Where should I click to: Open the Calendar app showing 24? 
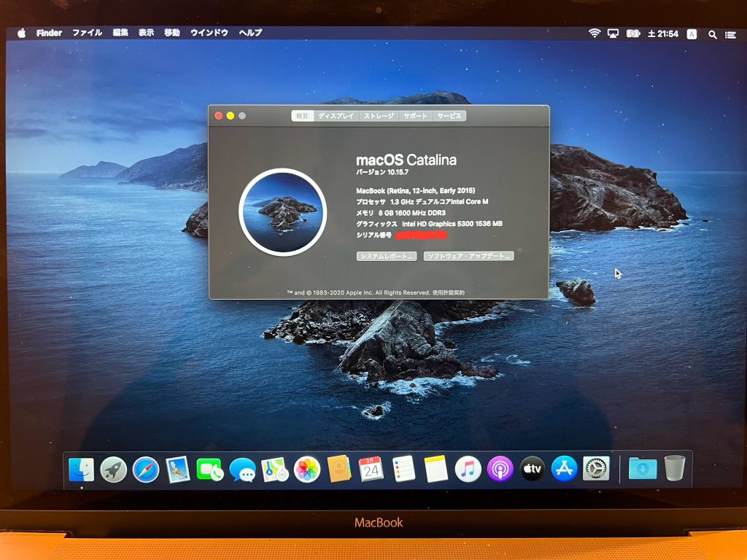tap(371, 469)
